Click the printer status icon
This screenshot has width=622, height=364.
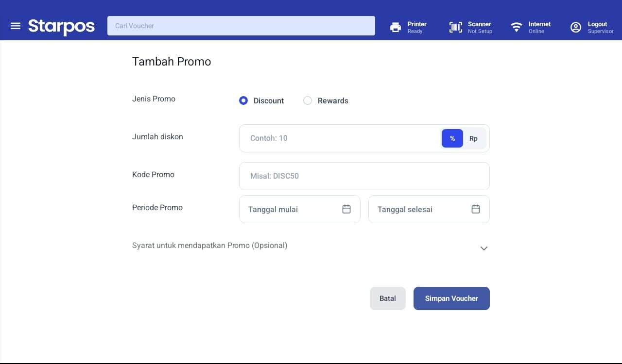coord(396,27)
